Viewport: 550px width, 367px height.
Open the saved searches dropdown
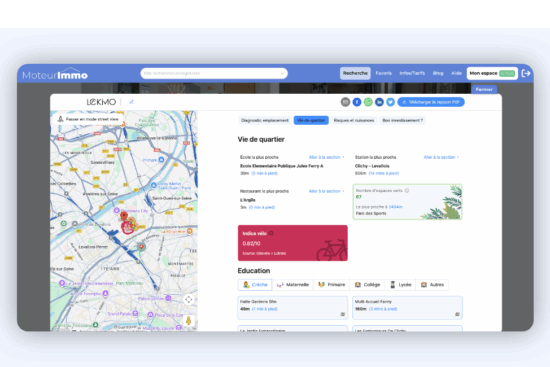pyautogui.click(x=214, y=73)
